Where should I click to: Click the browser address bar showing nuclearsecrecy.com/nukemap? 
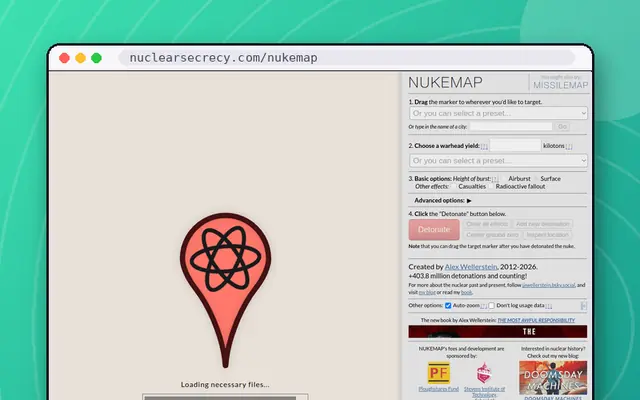point(347,58)
